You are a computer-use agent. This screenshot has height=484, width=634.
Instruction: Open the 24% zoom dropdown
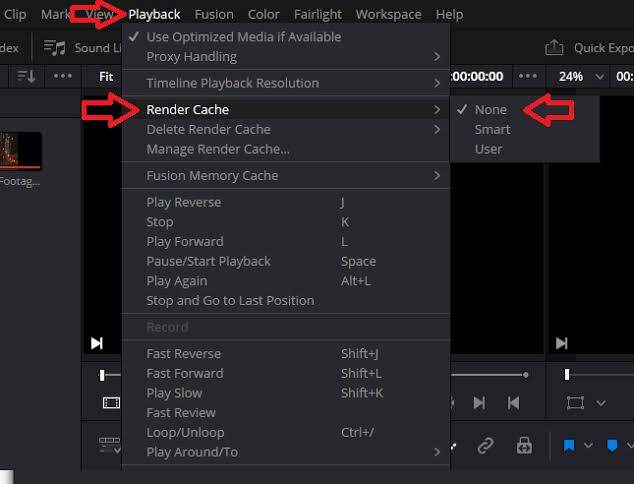tap(581, 76)
